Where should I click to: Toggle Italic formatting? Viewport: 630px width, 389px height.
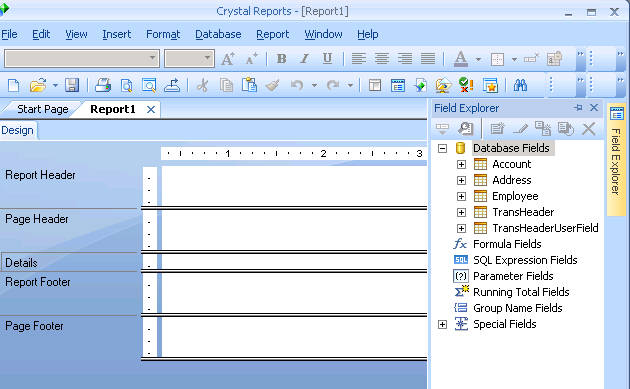tap(305, 59)
